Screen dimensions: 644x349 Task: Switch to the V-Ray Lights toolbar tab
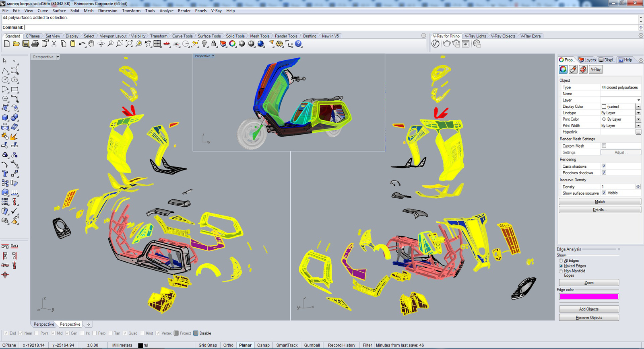(475, 36)
